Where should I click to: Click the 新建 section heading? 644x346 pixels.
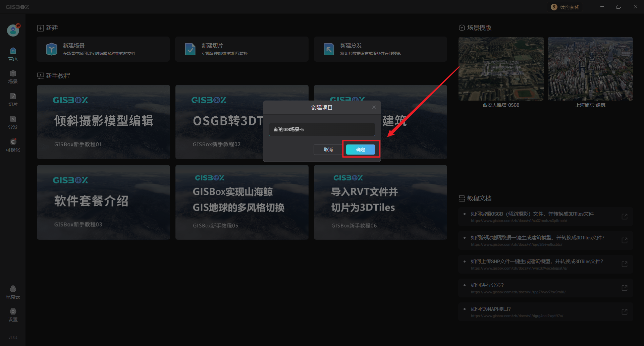click(x=48, y=28)
